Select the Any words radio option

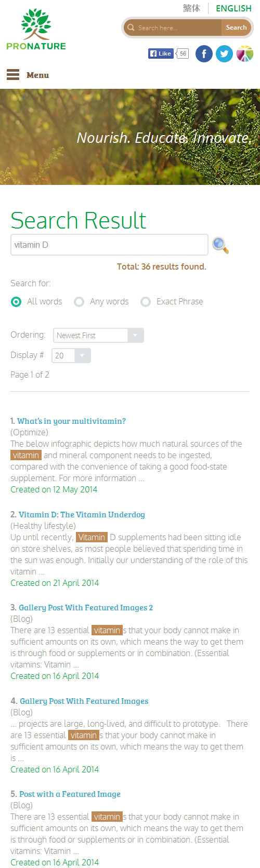point(79,302)
